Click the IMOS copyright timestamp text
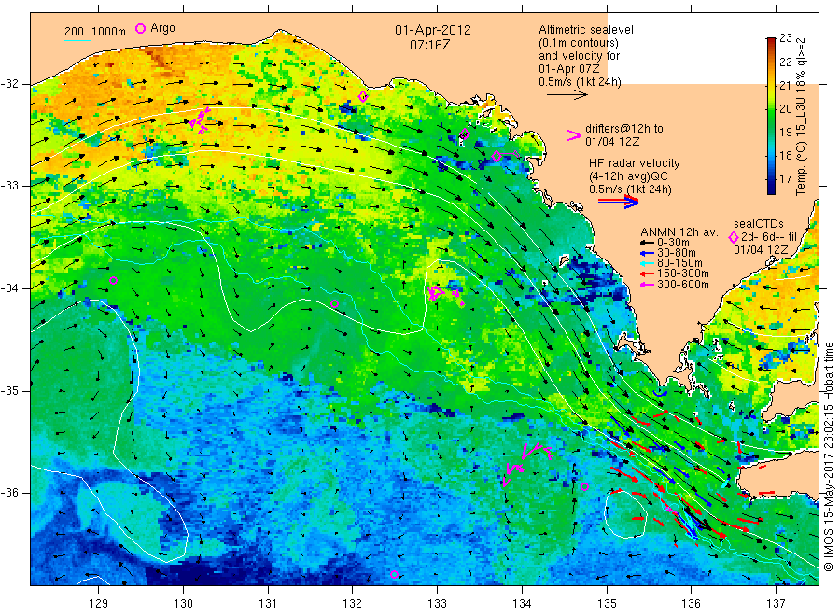 [828, 456]
